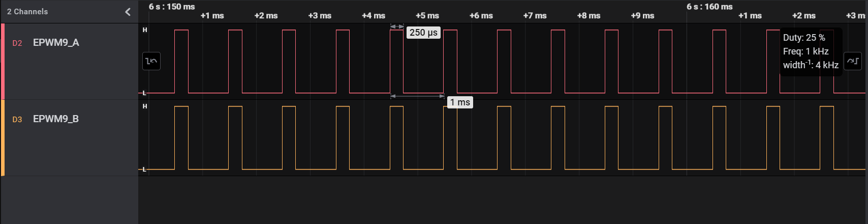Image resolution: width=868 pixels, height=224 pixels.
Task: Click the 2 Channels header label
Action: [27, 12]
